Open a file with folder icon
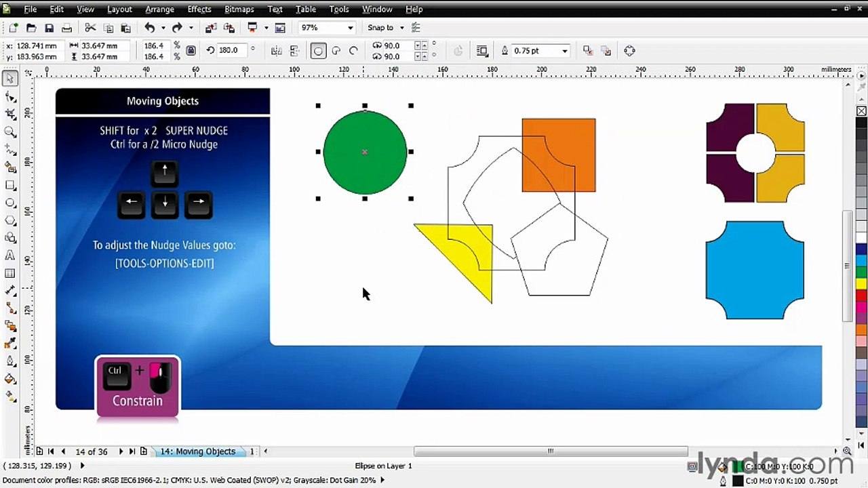Screen dimensions: 868x488 pyautogui.click(x=31, y=28)
